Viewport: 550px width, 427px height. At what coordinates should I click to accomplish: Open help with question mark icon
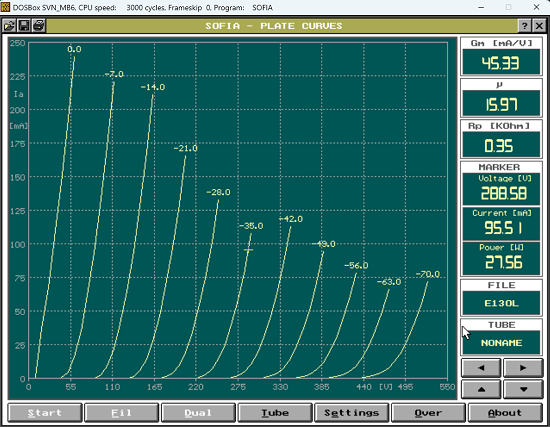[x=524, y=26]
